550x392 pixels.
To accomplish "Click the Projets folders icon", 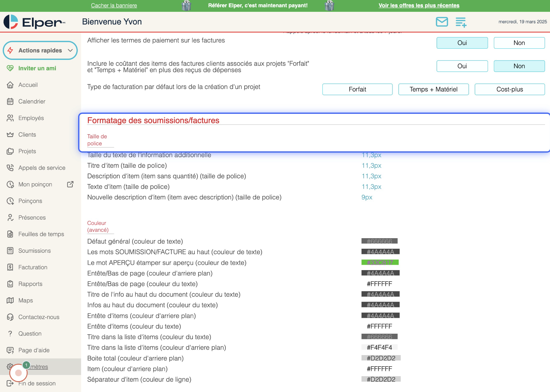I will pos(10,151).
